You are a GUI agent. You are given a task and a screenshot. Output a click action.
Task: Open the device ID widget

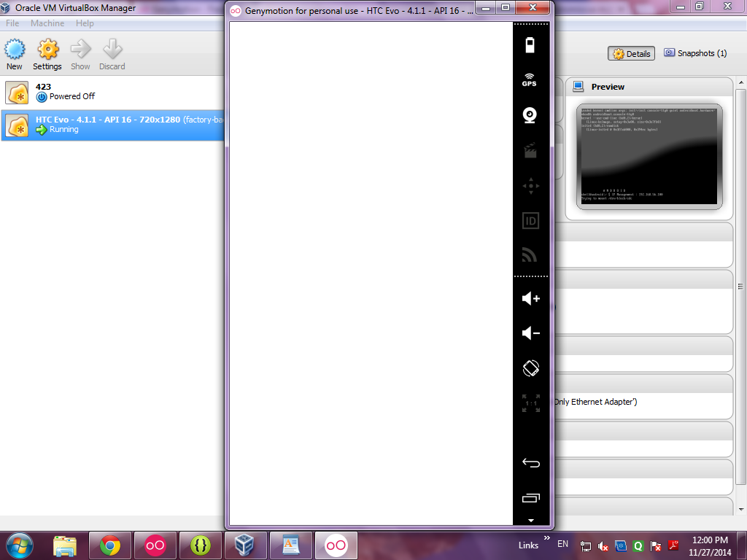(x=531, y=220)
